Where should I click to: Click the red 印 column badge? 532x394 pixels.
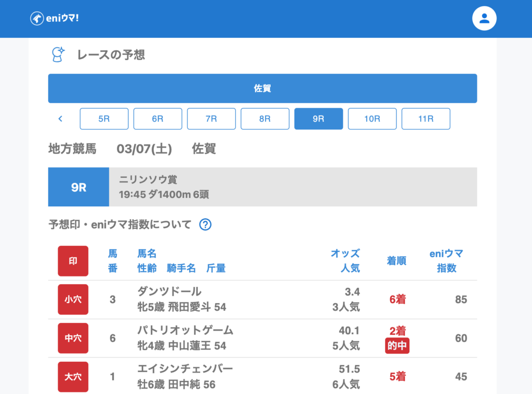tap(73, 261)
